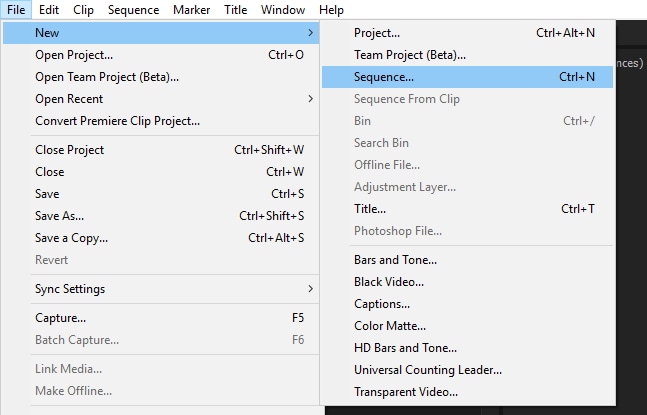This screenshot has width=647, height=415.
Task: Add Bars and Tone...
Action: click(x=395, y=260)
